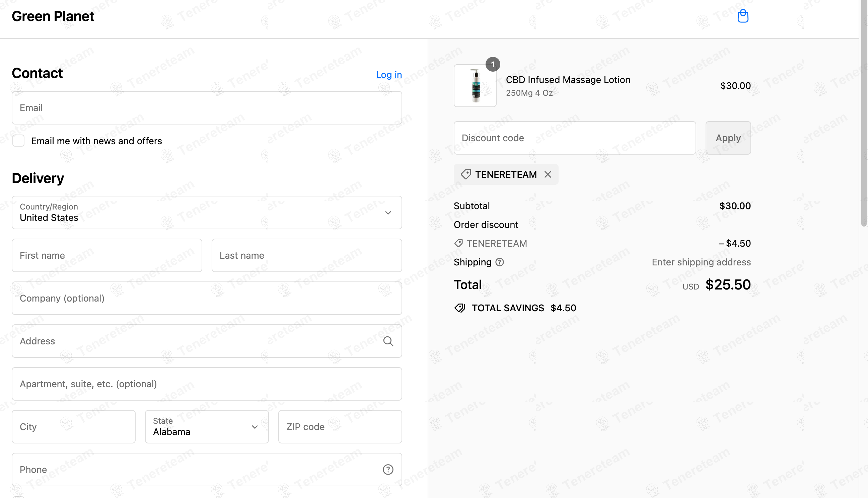The width and height of the screenshot is (868, 498).
Task: Focus the Discount code field
Action: [575, 138]
